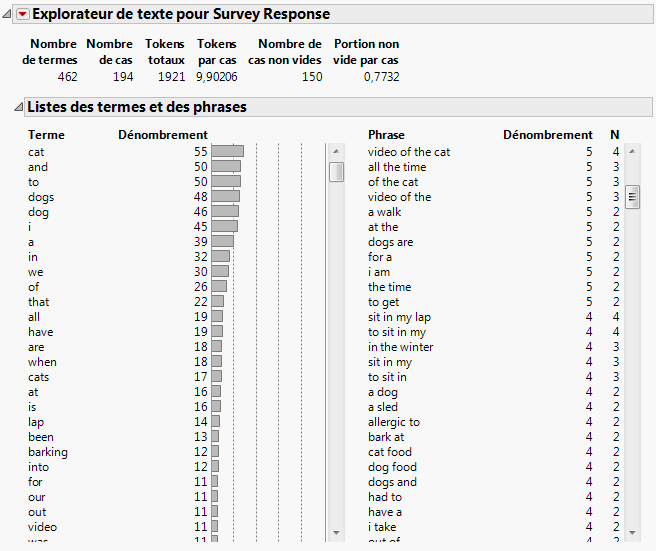Image resolution: width=656 pixels, height=551 pixels.
Task: Collapse the Listes des termes et des phrases section
Action: [18, 106]
